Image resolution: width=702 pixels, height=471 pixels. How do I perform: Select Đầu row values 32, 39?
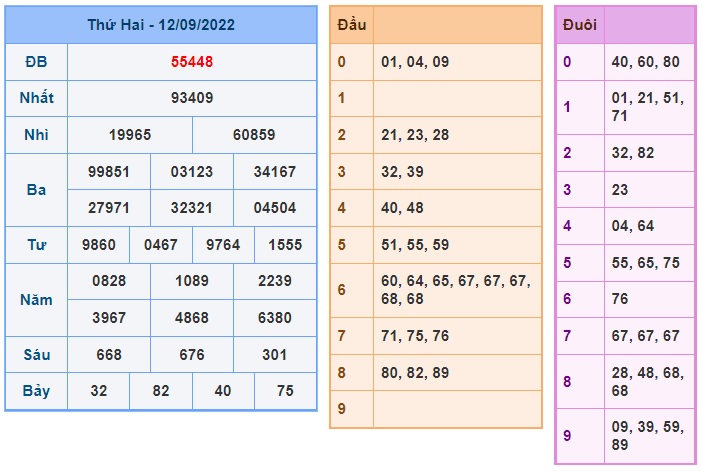[402, 172]
